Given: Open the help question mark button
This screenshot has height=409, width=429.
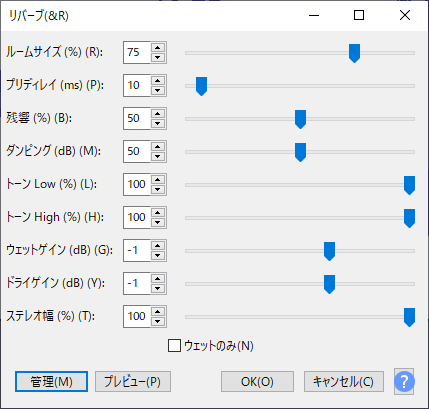Looking at the screenshot, I should click(404, 381).
